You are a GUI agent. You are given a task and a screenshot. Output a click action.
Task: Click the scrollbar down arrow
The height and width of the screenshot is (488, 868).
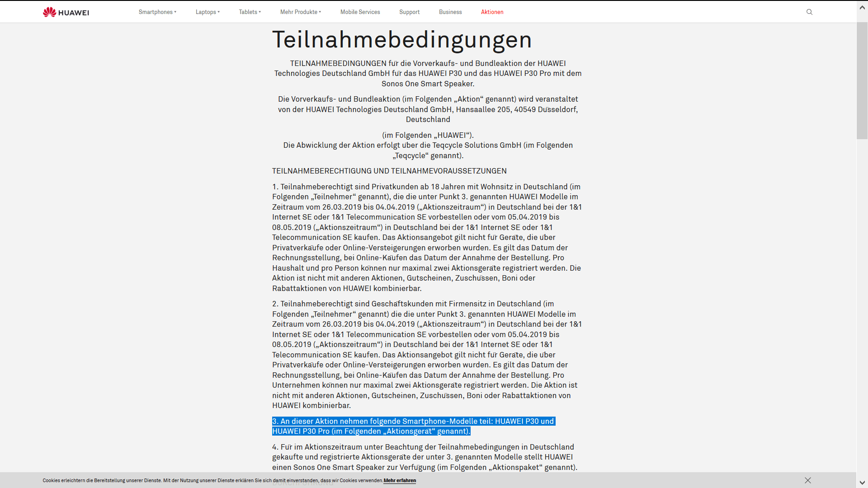[862, 483]
